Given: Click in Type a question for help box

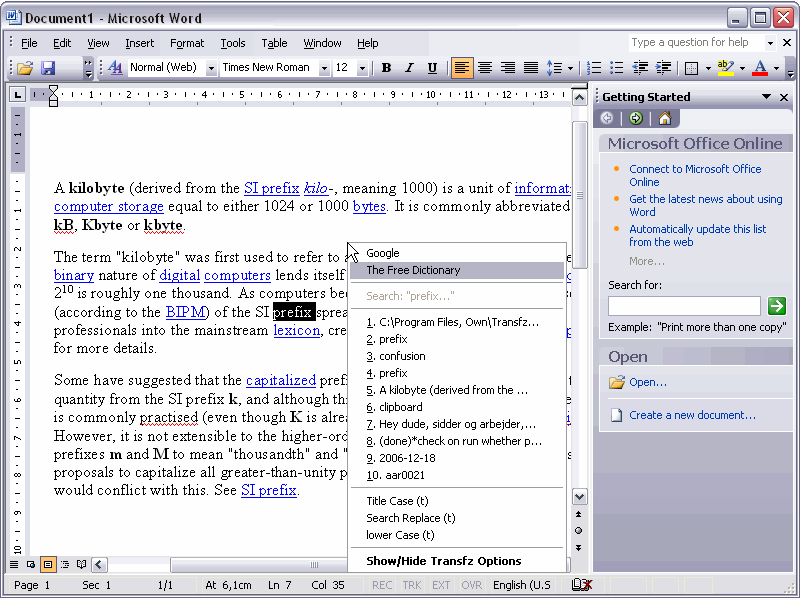Looking at the screenshot, I should click(x=695, y=42).
